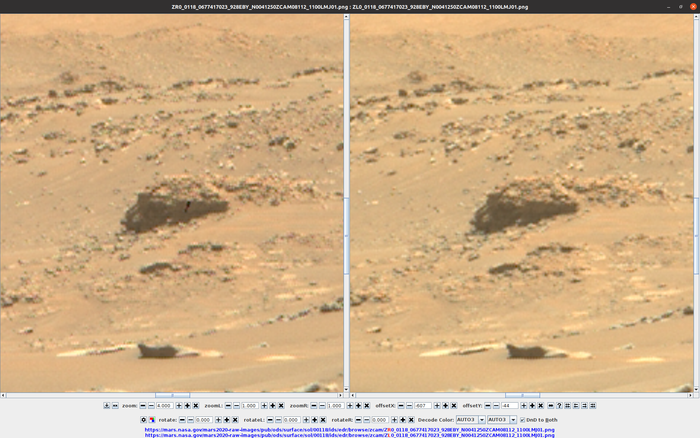Click the download arrow icon left of zoom
The image size is (700, 438).
pyautogui.click(x=107, y=405)
